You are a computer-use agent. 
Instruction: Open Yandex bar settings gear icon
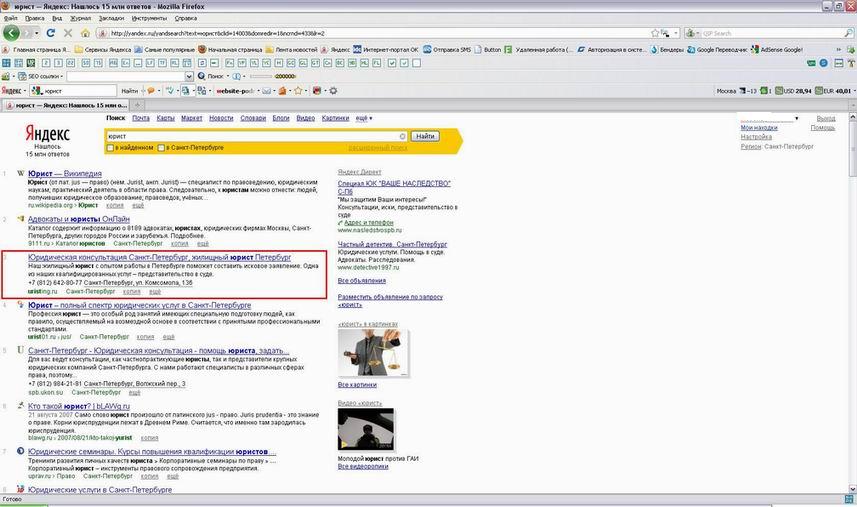tap(333, 91)
